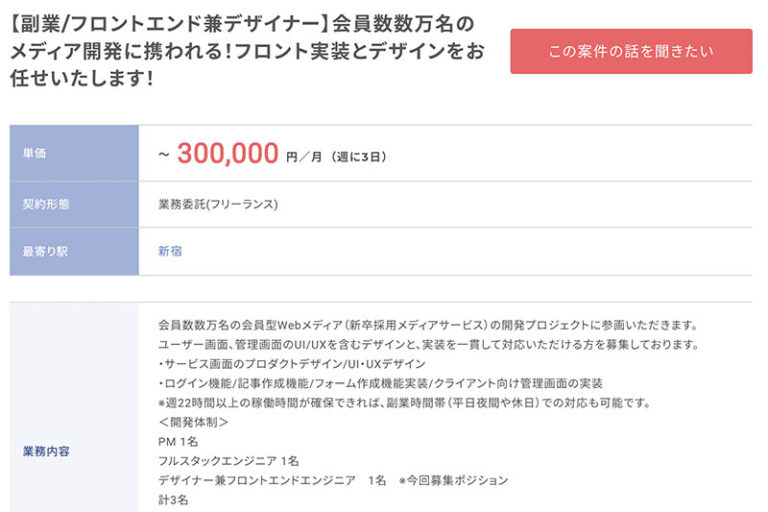Click the この案件の話を聞きたい button
Image resolution: width=768 pixels, height=512 pixels.
point(630,51)
